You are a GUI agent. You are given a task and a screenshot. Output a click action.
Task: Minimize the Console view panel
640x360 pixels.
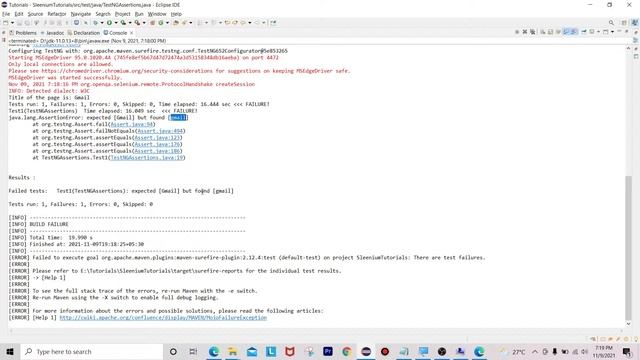[619, 31]
